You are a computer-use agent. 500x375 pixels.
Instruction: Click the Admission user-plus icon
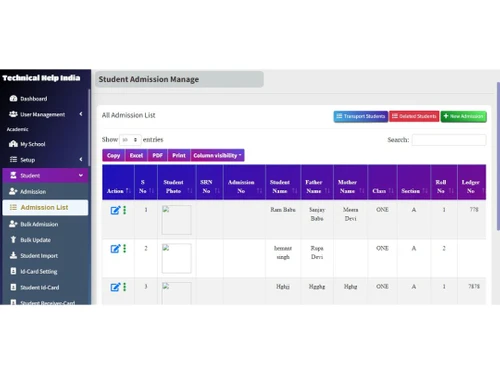pyautogui.click(x=13, y=191)
